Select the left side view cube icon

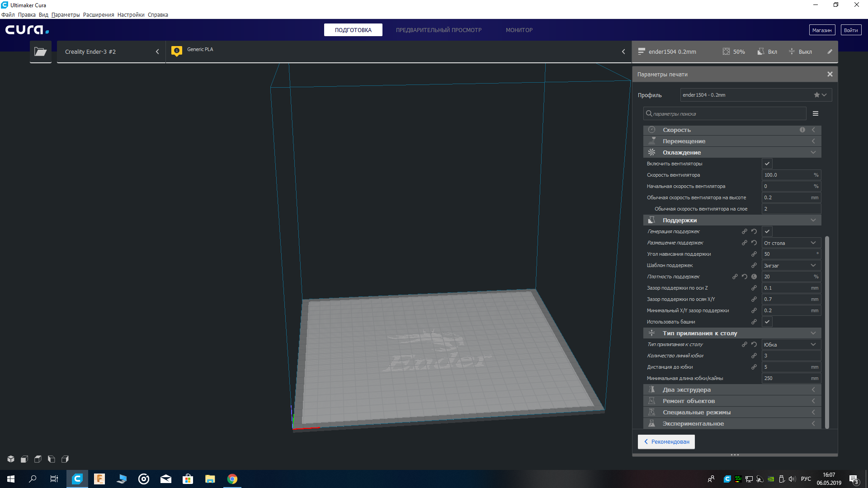(x=52, y=459)
